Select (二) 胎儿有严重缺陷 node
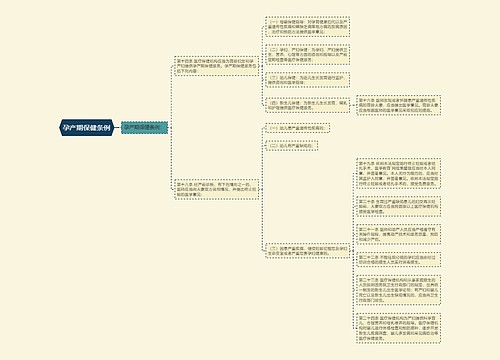This screenshot has width=500, height=360. (x=292, y=146)
